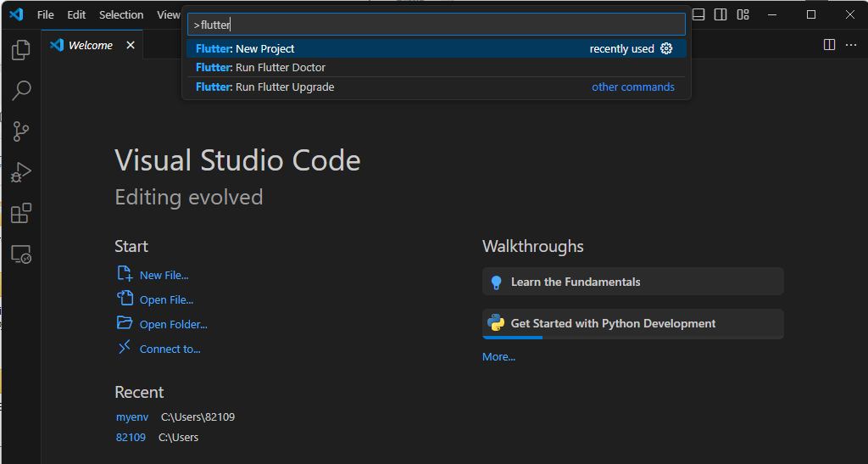Click the command palette input field

(x=437, y=25)
